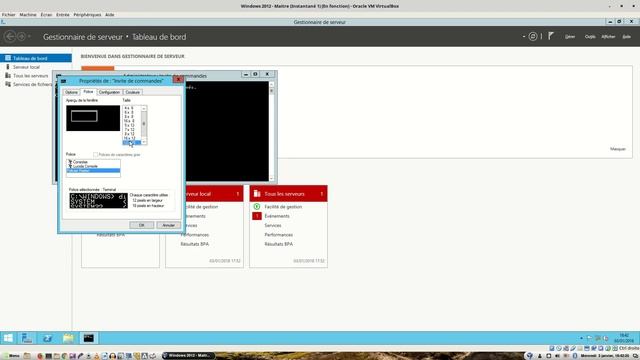640x360 pixels.
Task: Open PowerShell from taskbar
Action: point(47,338)
